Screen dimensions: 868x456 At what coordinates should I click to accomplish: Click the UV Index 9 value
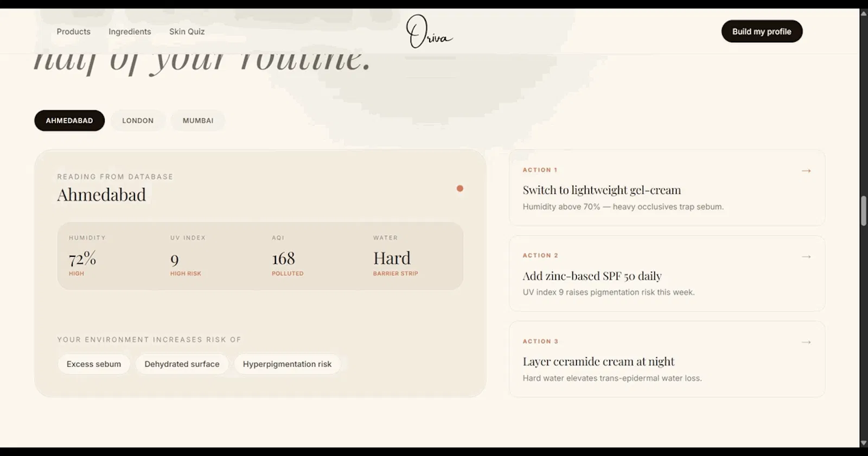tap(175, 260)
